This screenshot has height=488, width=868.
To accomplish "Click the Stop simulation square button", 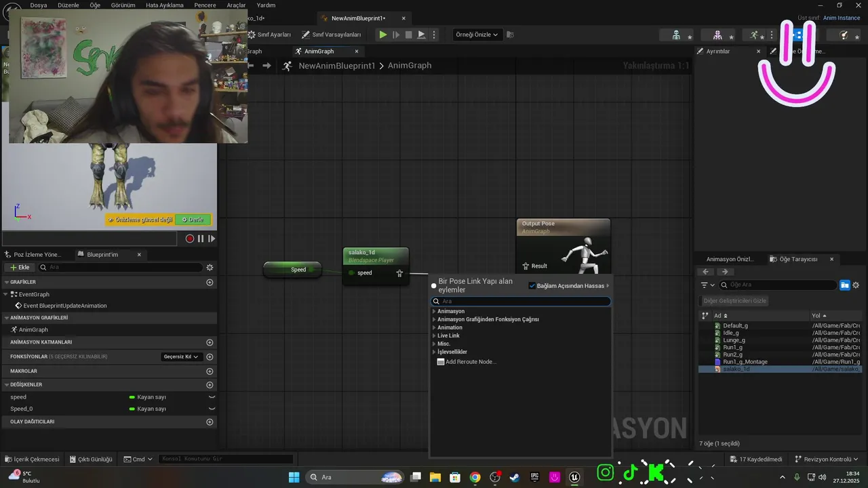I will click(408, 35).
